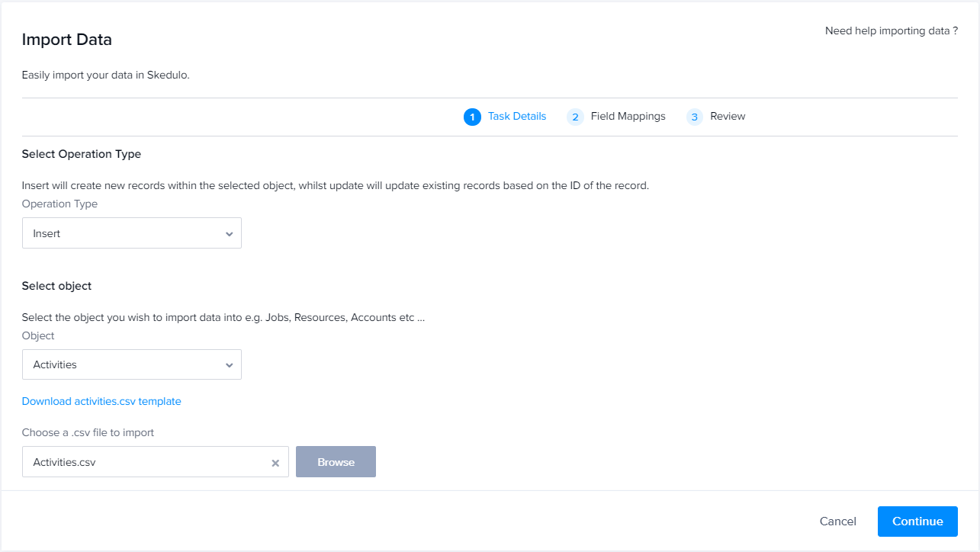
Task: Click the Import Data page heading area
Action: tap(66, 39)
